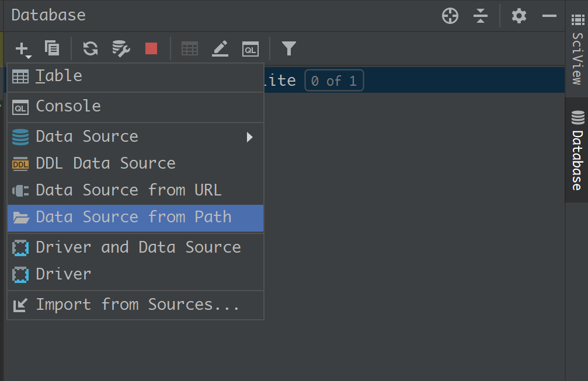Click the red stop icon

pos(151,48)
